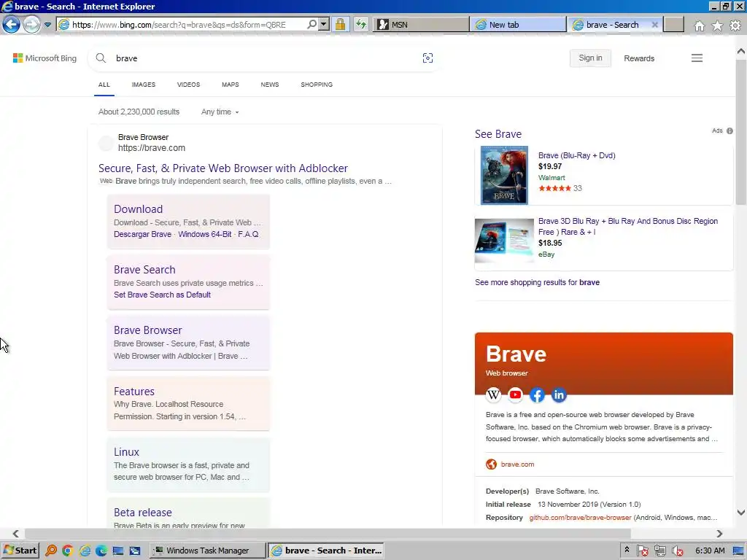Open the Download sitelink
The image size is (747, 560).
pos(138,209)
